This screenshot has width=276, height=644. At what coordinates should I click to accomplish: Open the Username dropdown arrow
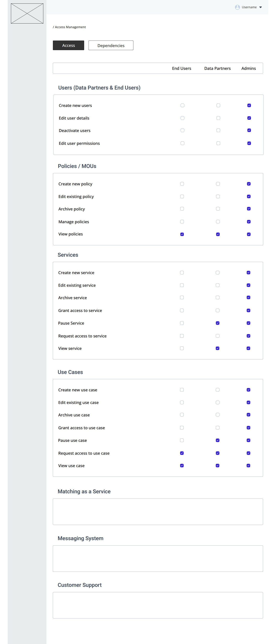pos(260,7)
